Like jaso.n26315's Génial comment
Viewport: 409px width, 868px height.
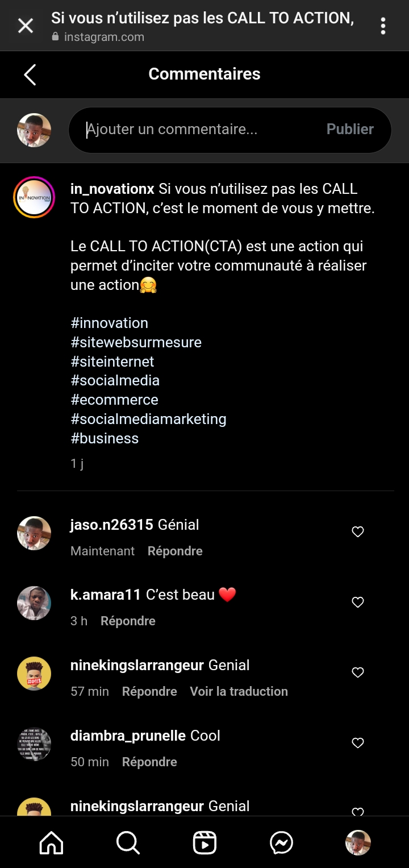tap(358, 532)
